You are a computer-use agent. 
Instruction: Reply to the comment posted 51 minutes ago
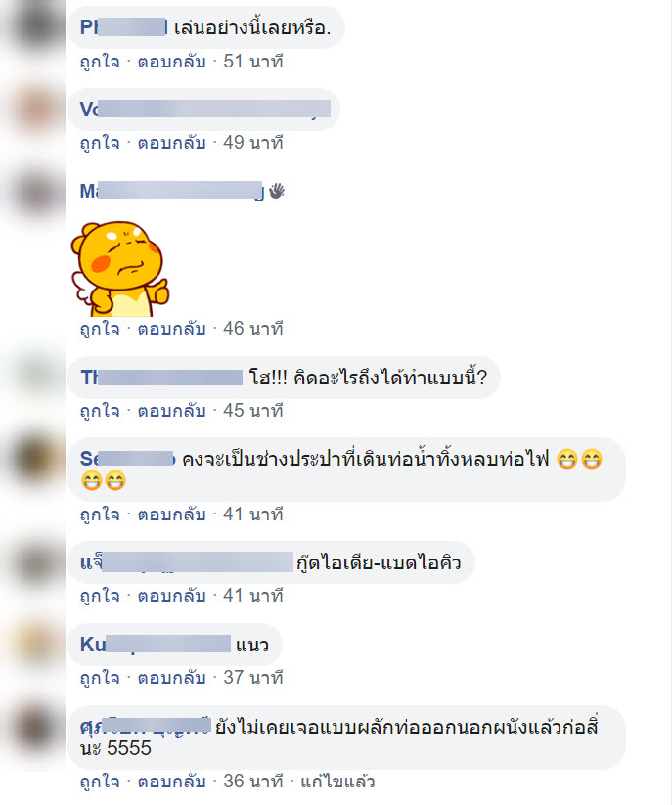(171, 62)
